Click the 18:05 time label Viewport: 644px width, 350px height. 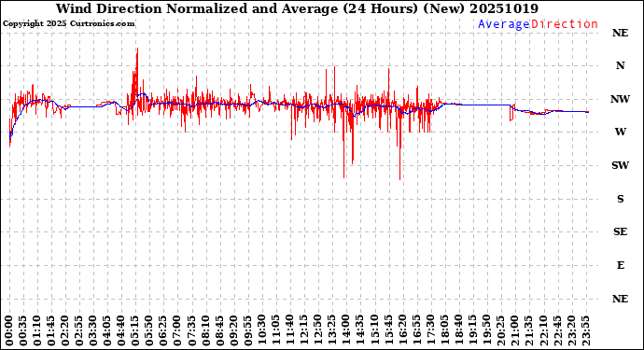coord(444,331)
